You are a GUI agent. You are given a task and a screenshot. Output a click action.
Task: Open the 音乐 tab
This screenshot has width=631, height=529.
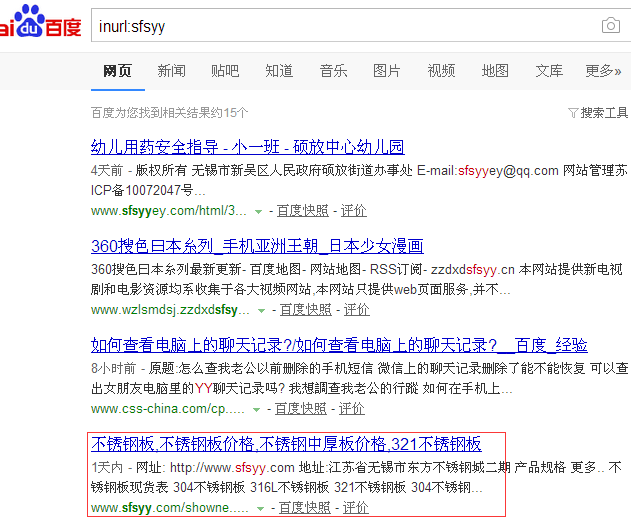tap(333, 71)
